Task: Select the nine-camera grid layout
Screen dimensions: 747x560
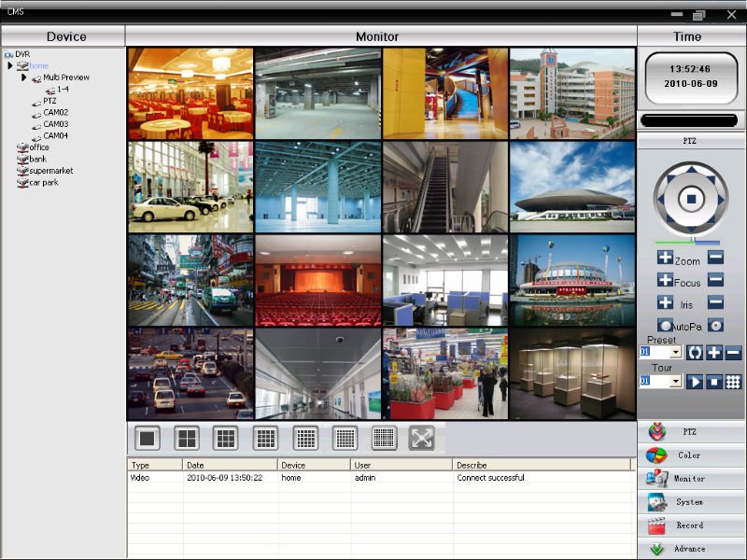Action: coord(226,438)
